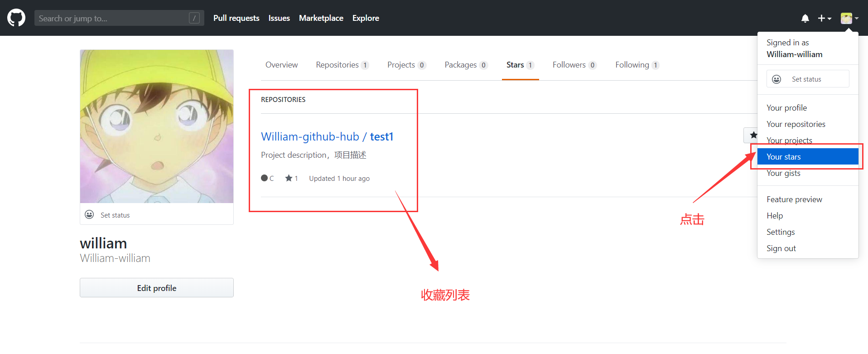This screenshot has height=354, width=868.
Task: Select the Stars tab
Action: (520, 65)
